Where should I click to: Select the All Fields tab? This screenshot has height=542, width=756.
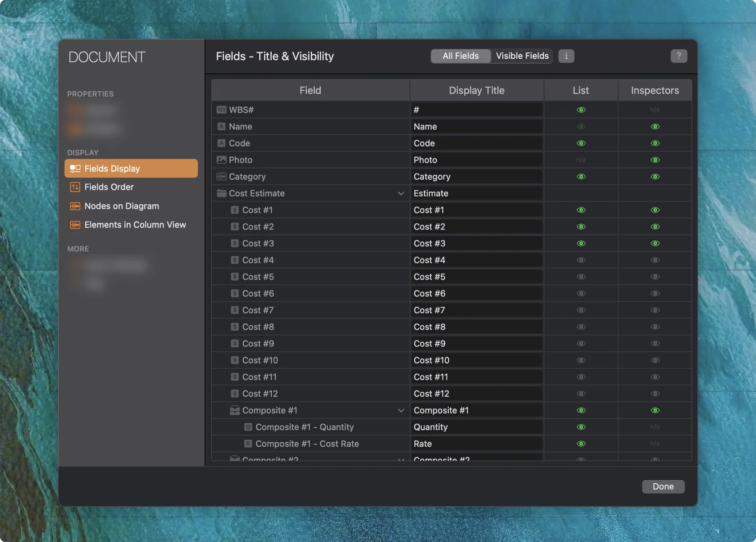[460, 56]
